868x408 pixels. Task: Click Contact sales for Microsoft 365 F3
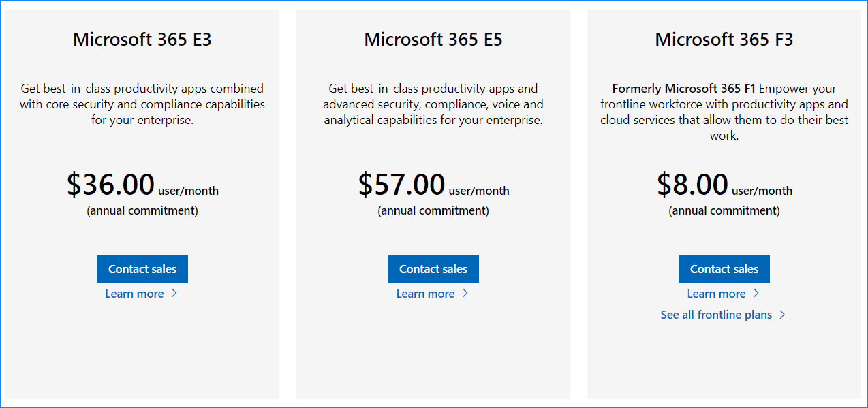[724, 268]
